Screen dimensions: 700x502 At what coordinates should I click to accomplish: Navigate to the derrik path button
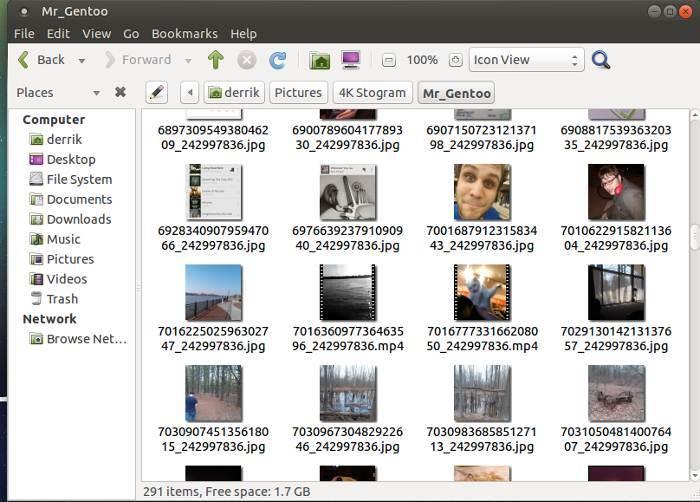pyautogui.click(x=234, y=92)
